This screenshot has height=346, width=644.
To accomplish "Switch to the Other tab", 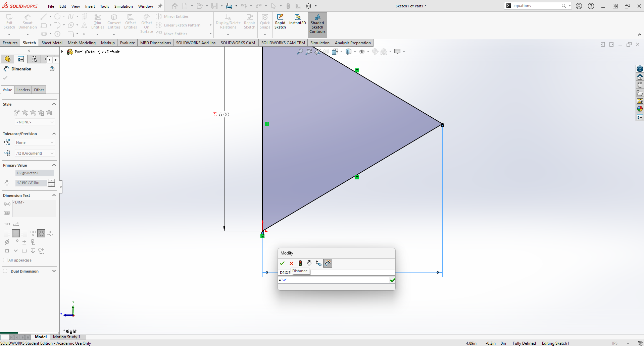I will [39, 90].
